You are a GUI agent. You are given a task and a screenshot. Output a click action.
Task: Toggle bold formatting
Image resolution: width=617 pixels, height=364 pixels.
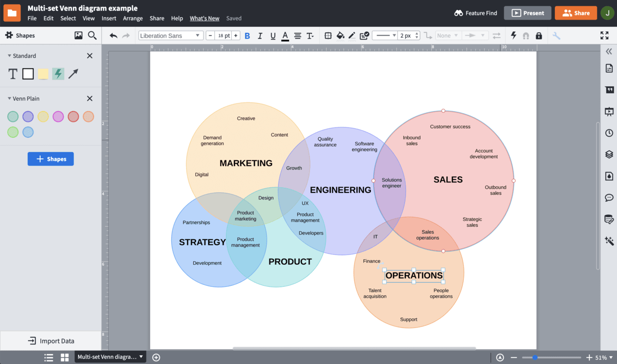247,35
